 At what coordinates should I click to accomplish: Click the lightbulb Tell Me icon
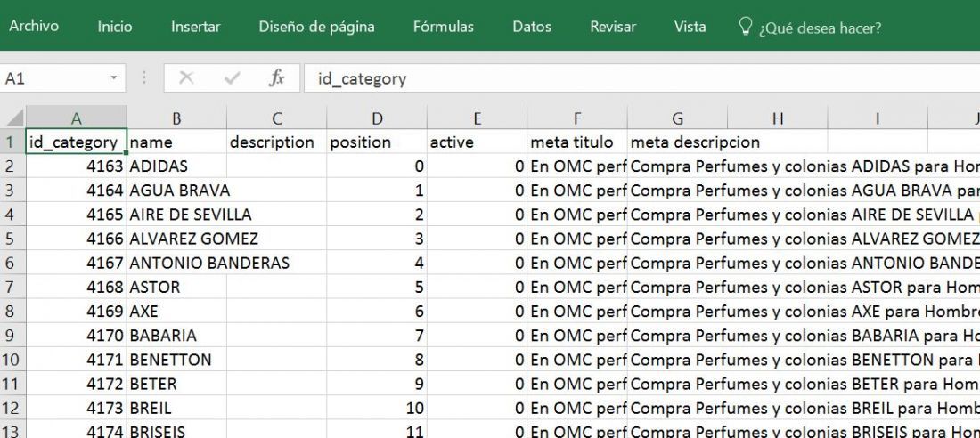745,26
